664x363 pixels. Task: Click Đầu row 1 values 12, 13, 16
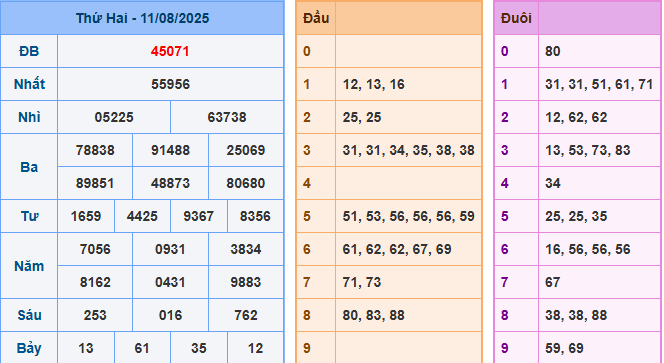374,84
